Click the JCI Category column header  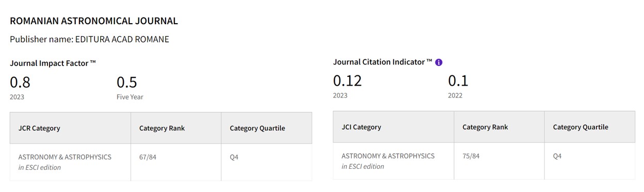pos(361,127)
